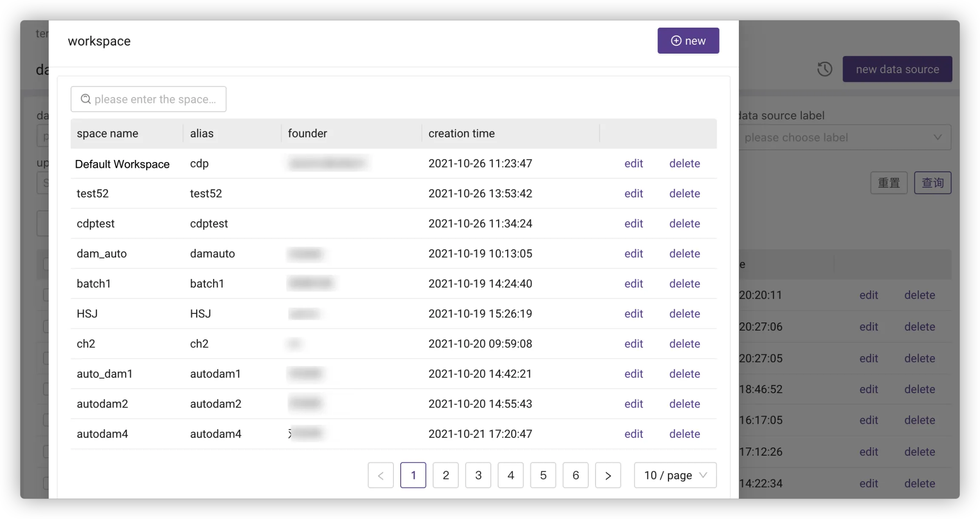Open the 10 / page dropdown
Image resolution: width=980 pixels, height=519 pixels.
(675, 475)
